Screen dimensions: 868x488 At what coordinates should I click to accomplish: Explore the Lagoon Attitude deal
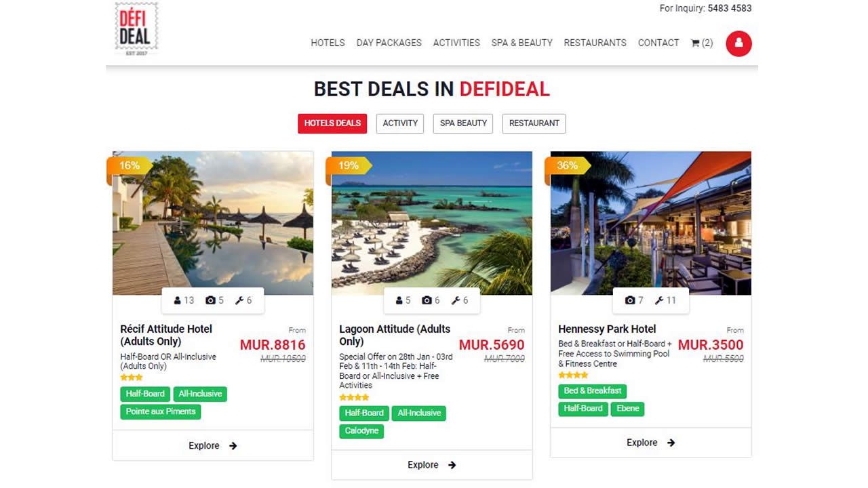(x=432, y=465)
